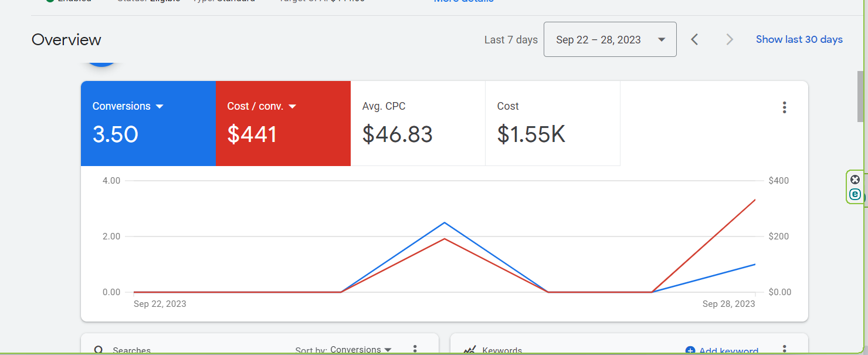Click the Keywords trend chart icon
868x355 pixels.
click(469, 350)
